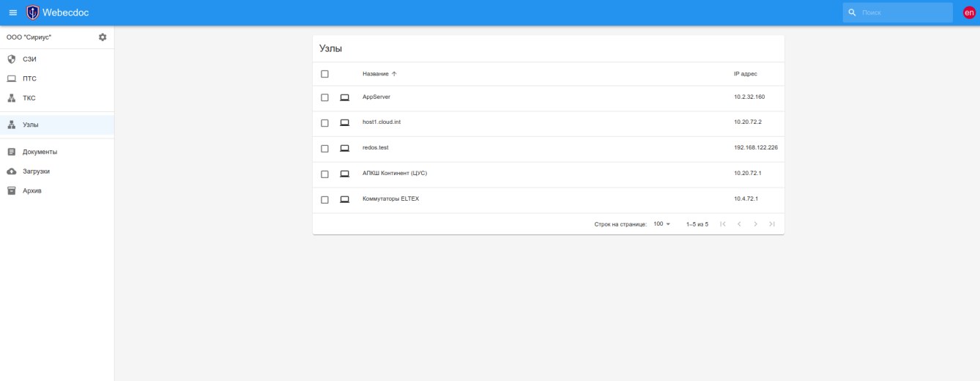Select the Узлы menu item

tap(57, 125)
